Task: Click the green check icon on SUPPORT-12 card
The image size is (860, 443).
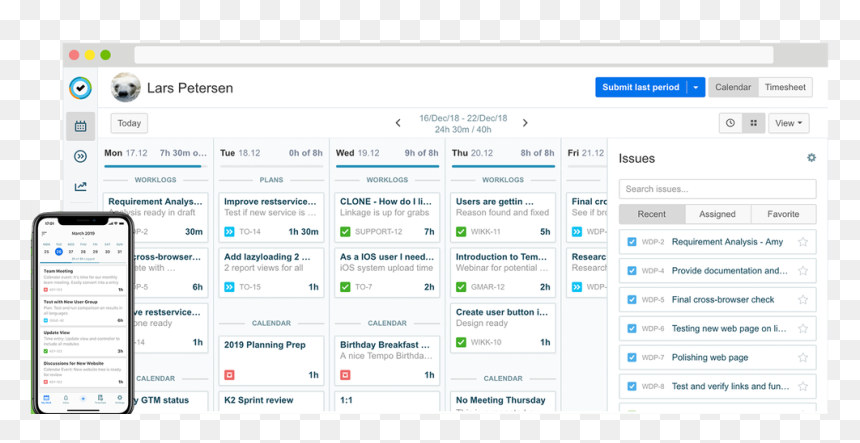Action: coord(345,232)
